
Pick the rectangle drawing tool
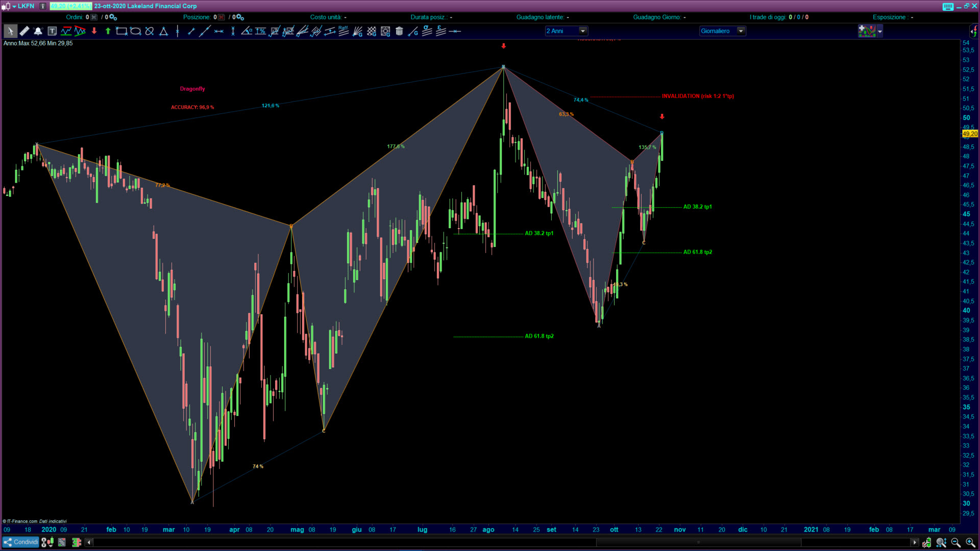pos(121,31)
